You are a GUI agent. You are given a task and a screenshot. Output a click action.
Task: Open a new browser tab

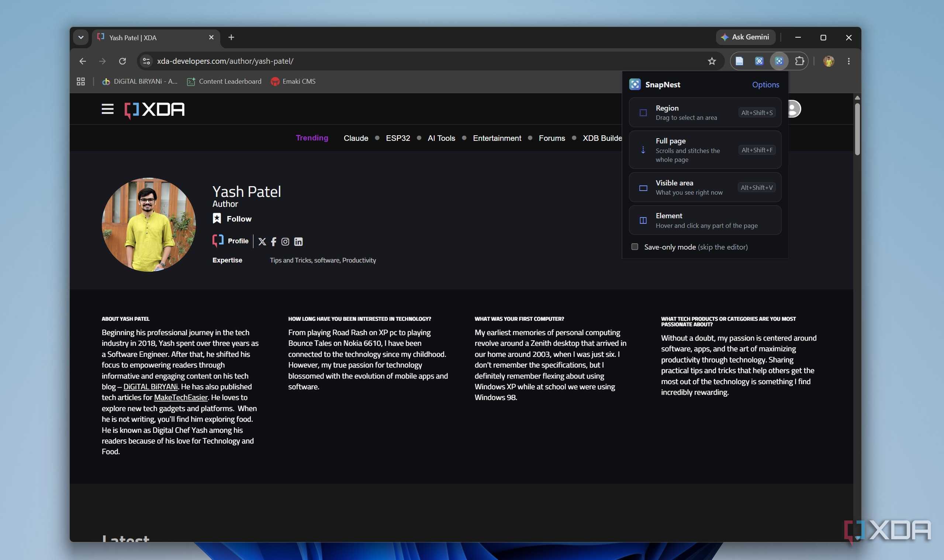(x=231, y=37)
